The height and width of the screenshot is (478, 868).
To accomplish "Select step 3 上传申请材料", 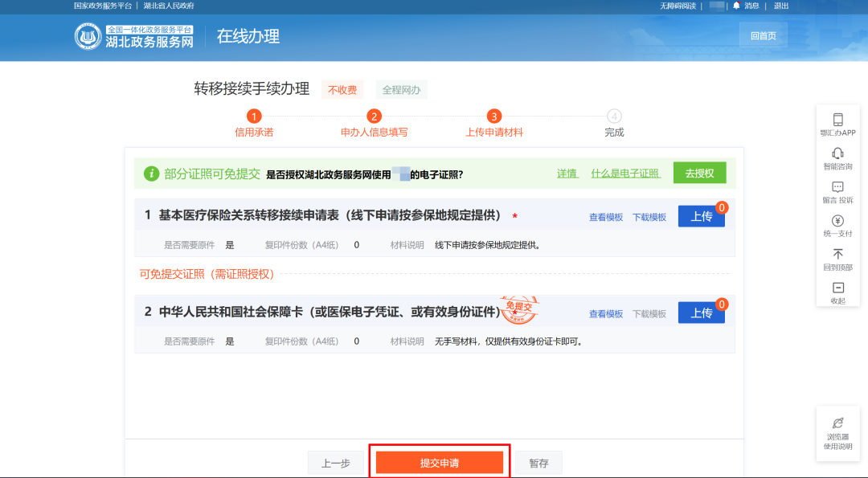I will click(494, 116).
